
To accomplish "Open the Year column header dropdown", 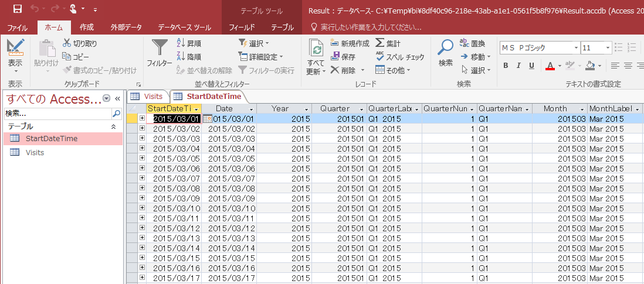I will click(x=306, y=109).
